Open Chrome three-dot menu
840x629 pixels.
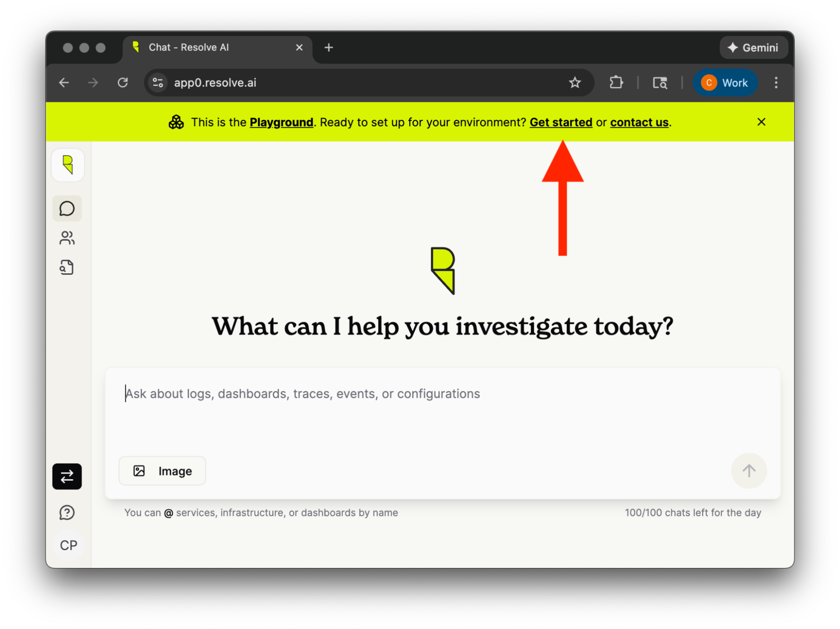[776, 83]
